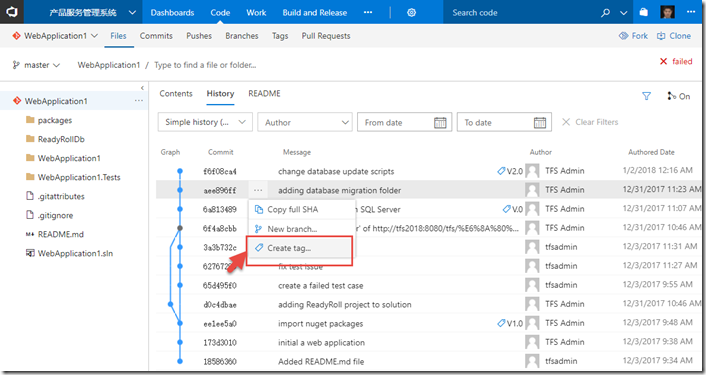Choose Copy full SHA from context menu
Screen dimensions: 706x375
pyautogui.click(x=301, y=209)
